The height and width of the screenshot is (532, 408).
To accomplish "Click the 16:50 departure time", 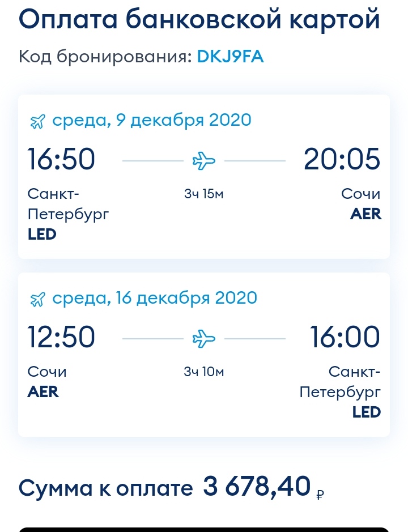I will (x=61, y=159).
